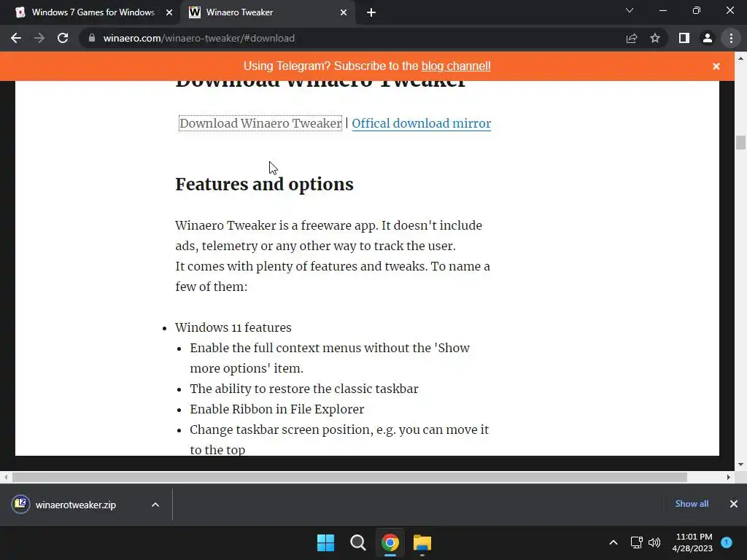
Task: Reload the Winaero page
Action: coord(63,38)
